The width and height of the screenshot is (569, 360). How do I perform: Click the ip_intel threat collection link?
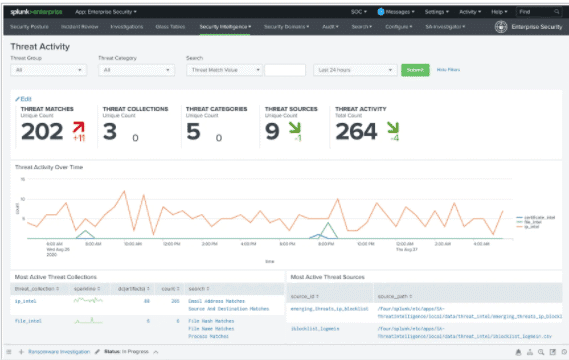pos(25,301)
